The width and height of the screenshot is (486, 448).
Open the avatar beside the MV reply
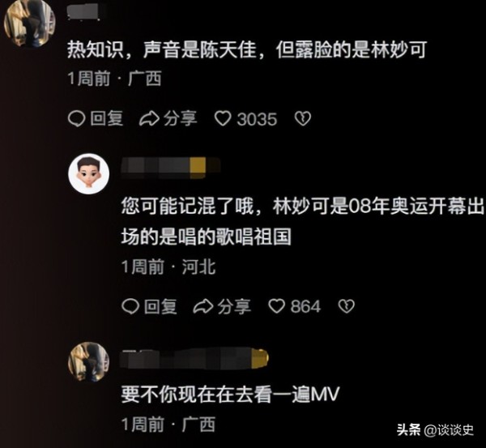pos(88,362)
